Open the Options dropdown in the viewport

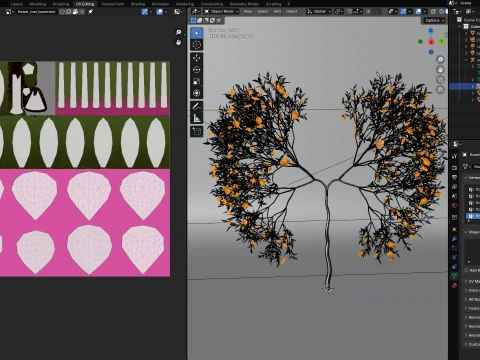[434, 21]
